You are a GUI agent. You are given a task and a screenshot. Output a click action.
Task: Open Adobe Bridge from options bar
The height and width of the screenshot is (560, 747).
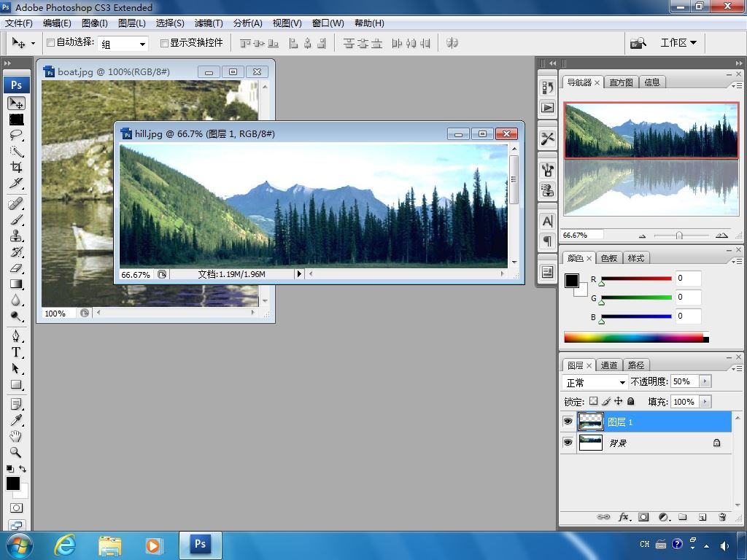point(638,43)
